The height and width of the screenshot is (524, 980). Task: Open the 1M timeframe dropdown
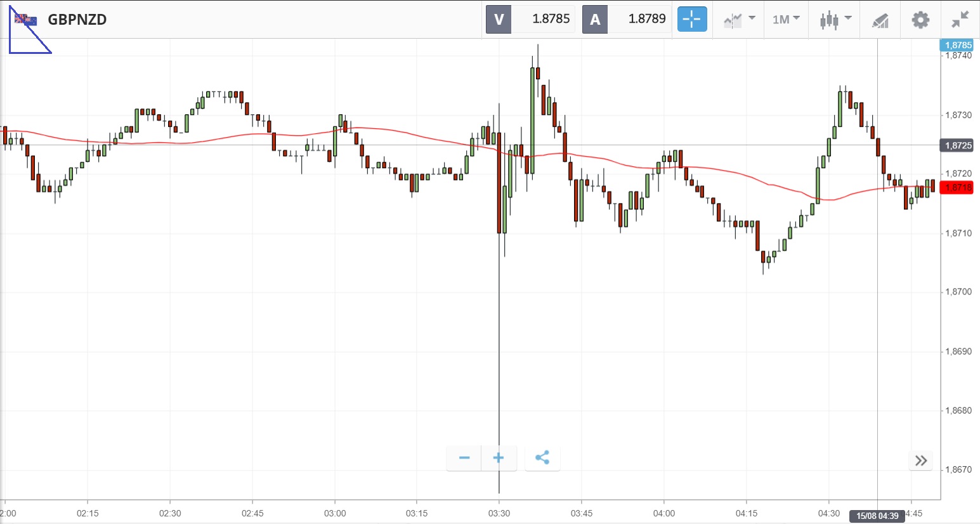[786, 20]
